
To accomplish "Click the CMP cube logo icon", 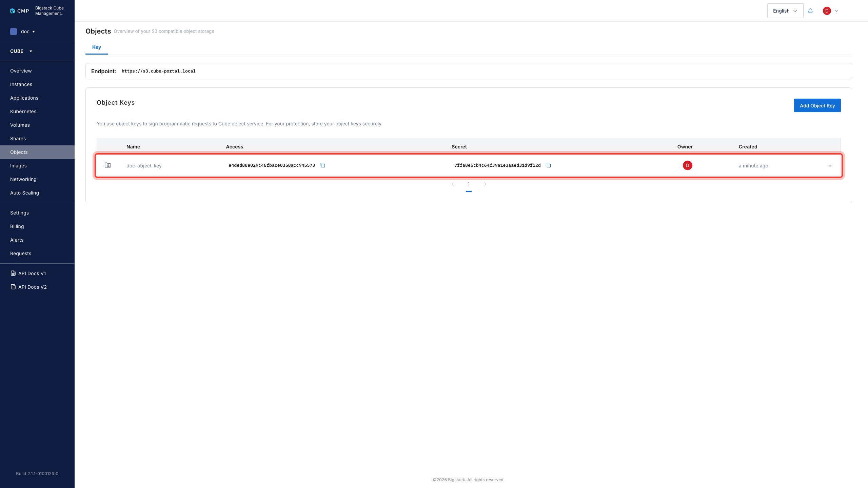I will pyautogui.click(x=12, y=11).
